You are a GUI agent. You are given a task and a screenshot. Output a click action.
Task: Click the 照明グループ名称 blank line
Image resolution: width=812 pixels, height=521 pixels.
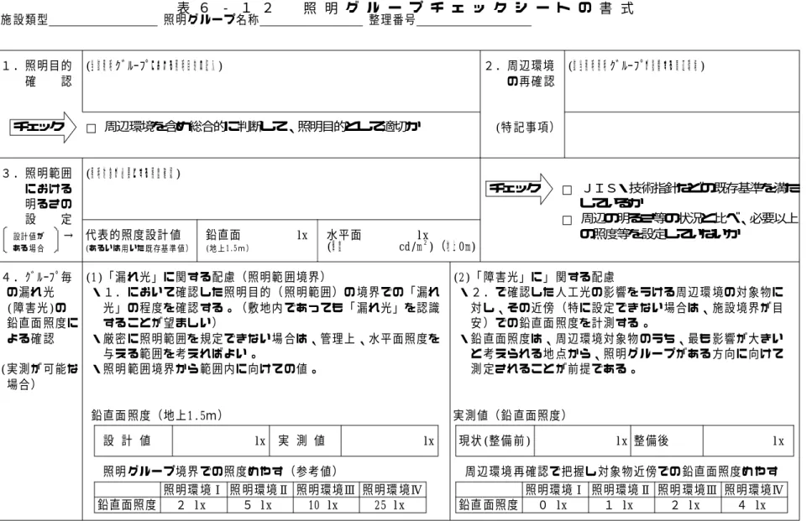point(311,21)
